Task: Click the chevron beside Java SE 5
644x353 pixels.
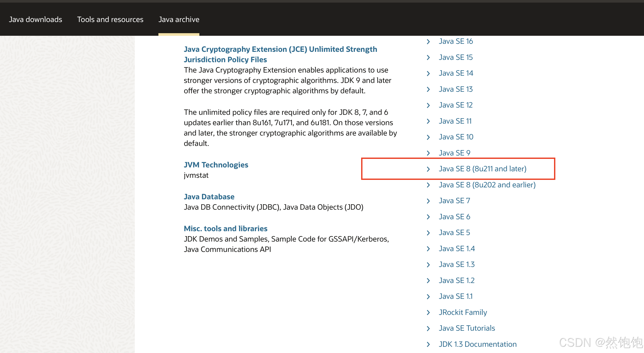Action: pyautogui.click(x=428, y=233)
